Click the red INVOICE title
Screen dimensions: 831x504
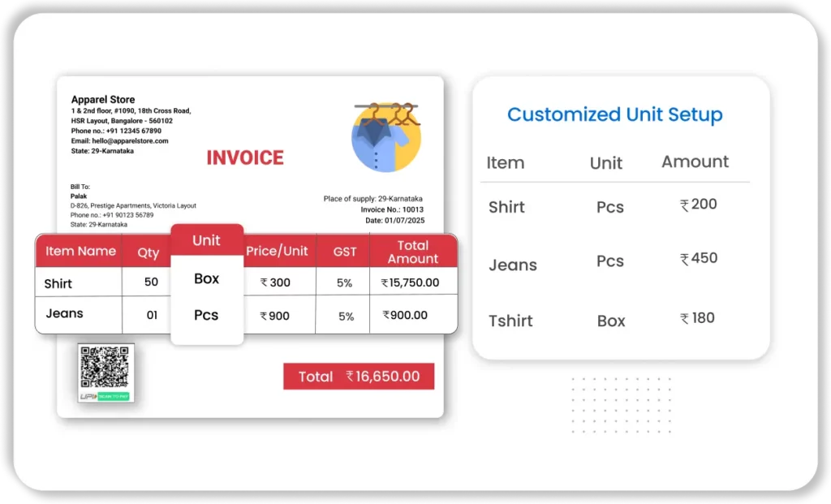tap(245, 157)
